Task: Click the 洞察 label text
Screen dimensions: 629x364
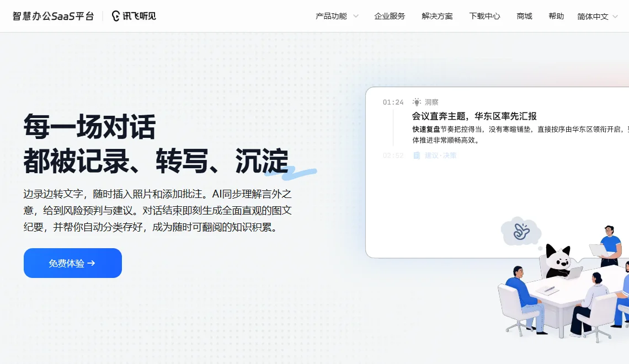Action: 431,102
